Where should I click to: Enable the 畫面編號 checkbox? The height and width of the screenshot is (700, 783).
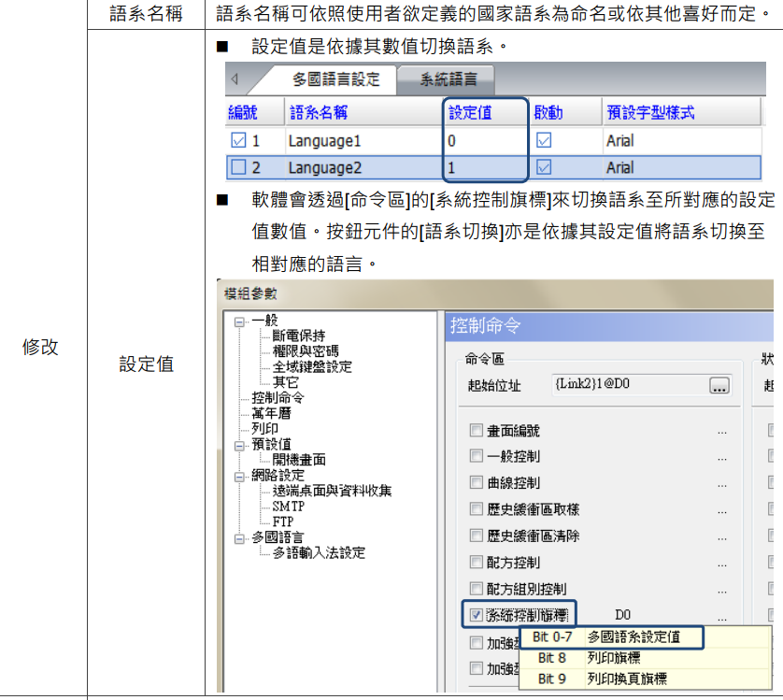pyautogui.click(x=476, y=431)
